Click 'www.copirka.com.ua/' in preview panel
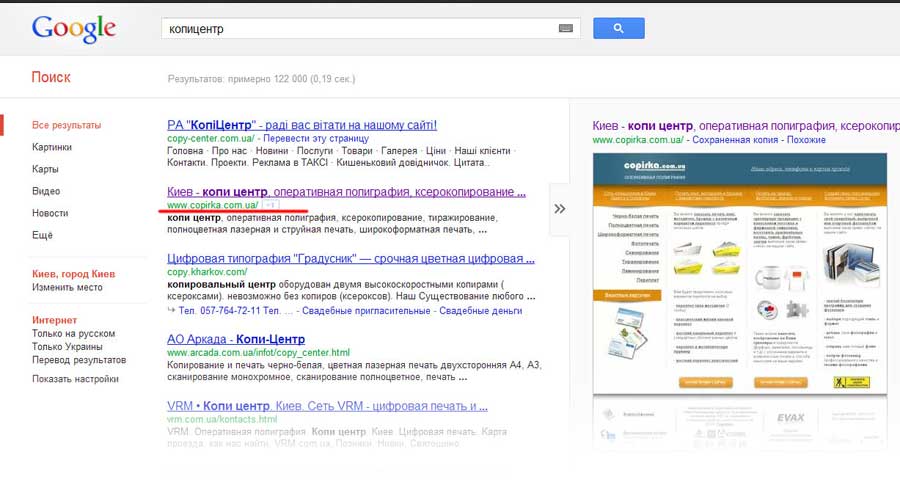900x482 pixels. click(638, 139)
